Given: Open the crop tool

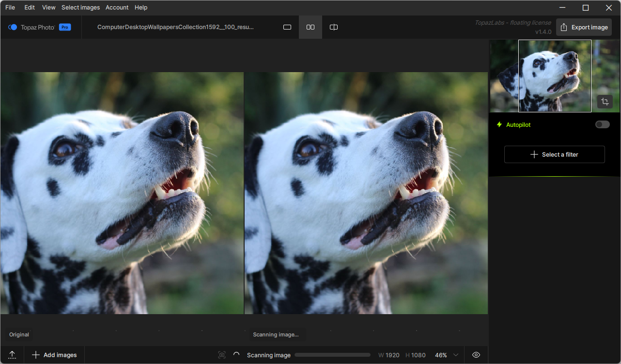Looking at the screenshot, I should (605, 102).
